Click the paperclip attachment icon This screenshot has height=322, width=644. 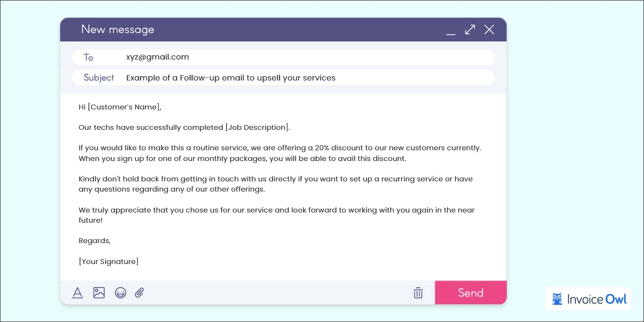click(140, 292)
